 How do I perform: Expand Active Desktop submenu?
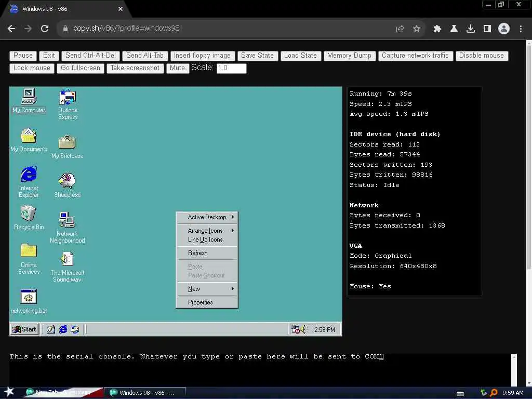[207, 217]
